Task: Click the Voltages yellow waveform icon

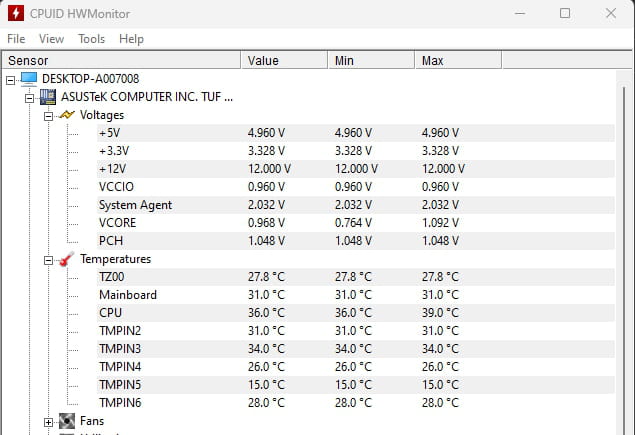Action: [67, 115]
